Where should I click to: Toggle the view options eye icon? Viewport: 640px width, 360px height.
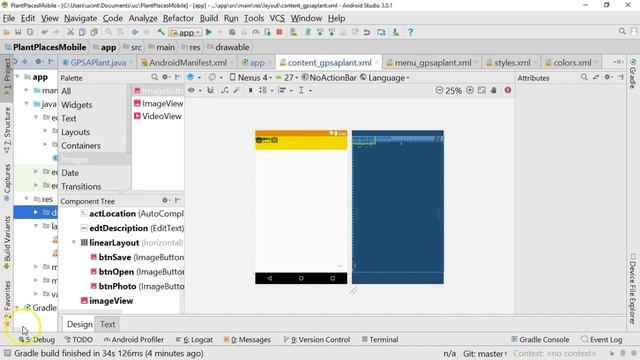[194, 90]
